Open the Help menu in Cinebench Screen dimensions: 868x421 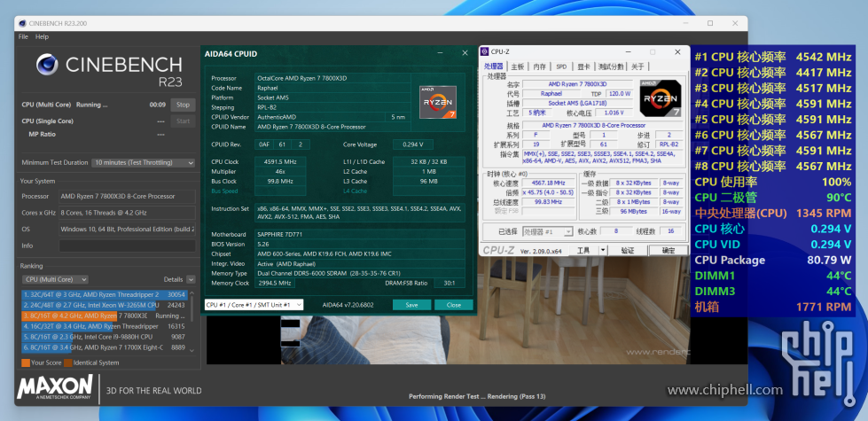tap(42, 36)
